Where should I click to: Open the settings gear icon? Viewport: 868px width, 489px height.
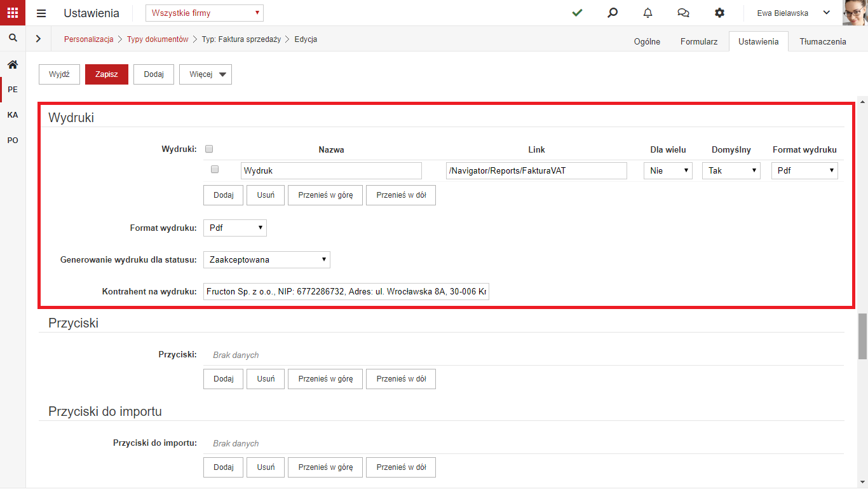point(719,13)
